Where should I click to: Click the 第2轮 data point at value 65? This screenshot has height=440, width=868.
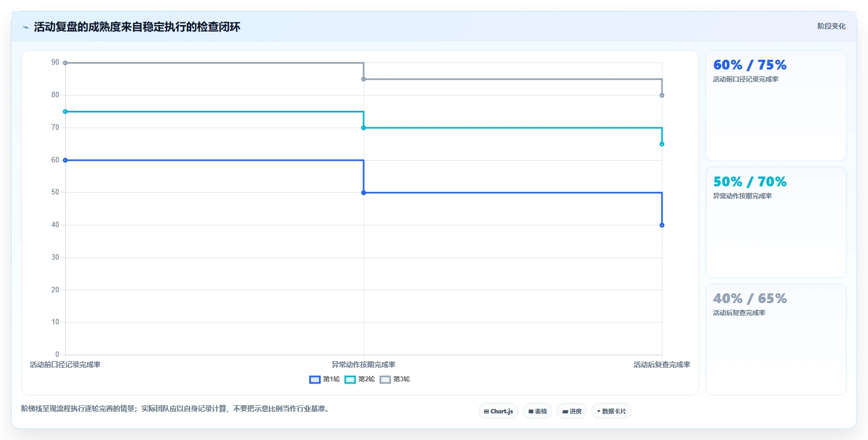[662, 144]
